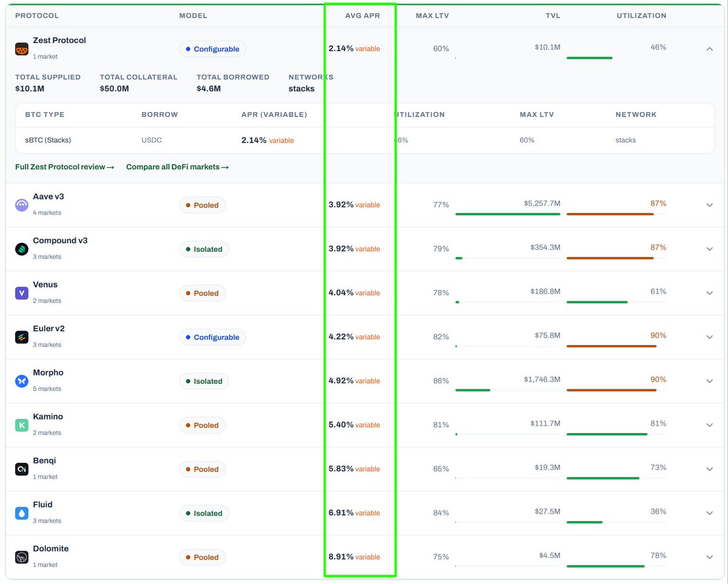Image resolution: width=728 pixels, height=584 pixels.
Task: Expand the Benqi row chevron
Action: coord(710,469)
